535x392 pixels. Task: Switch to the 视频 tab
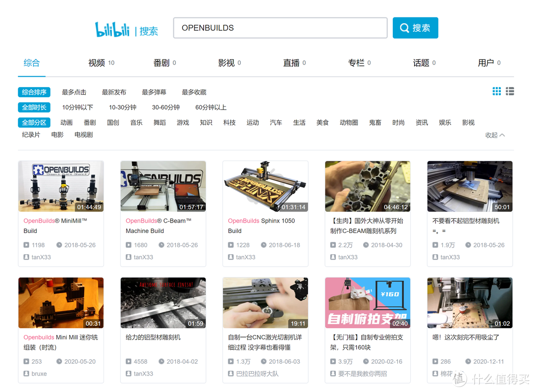click(98, 62)
